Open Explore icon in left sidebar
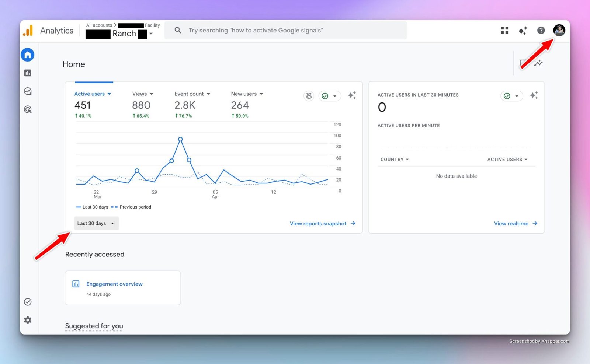 coord(28,91)
